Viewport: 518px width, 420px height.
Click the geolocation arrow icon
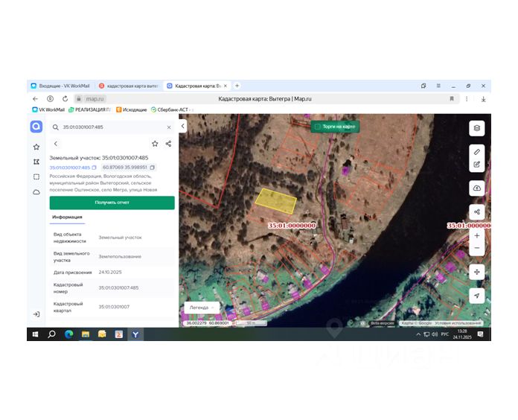477,296
